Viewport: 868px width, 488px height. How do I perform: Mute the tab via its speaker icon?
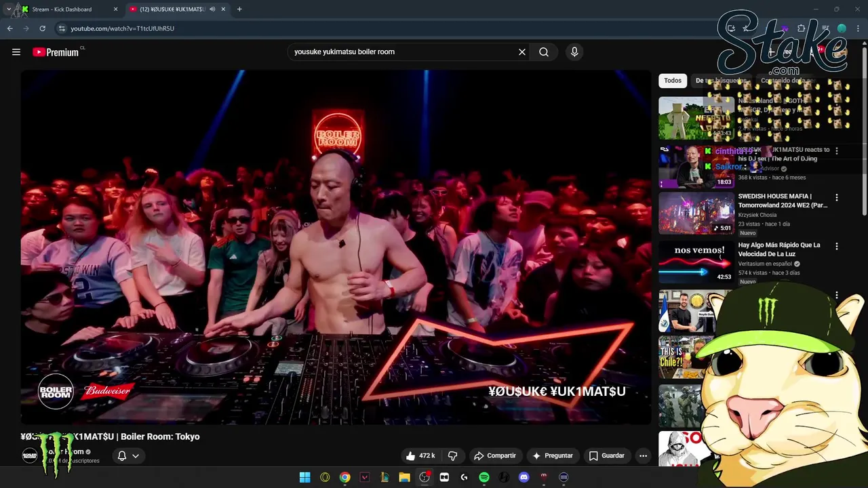[x=212, y=9]
